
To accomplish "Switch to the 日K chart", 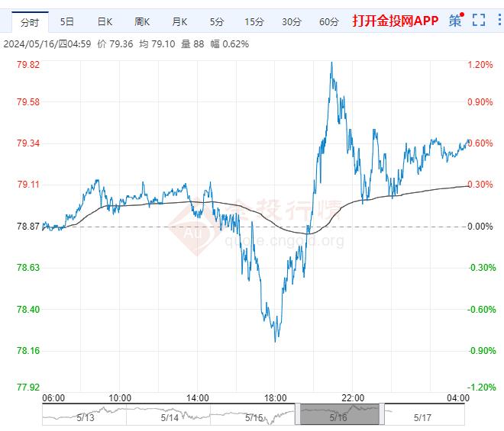I will pos(105,21).
